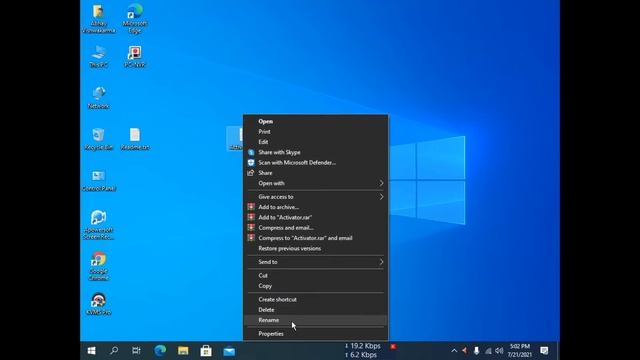This screenshot has height=360, width=640.
Task: Select the Recycle Bin icon
Action: pos(98,139)
